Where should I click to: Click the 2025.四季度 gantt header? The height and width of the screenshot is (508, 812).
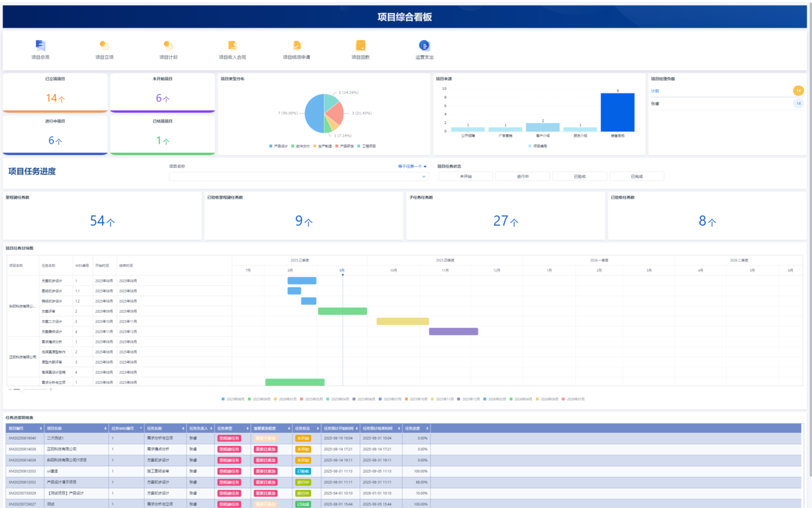[445, 260]
